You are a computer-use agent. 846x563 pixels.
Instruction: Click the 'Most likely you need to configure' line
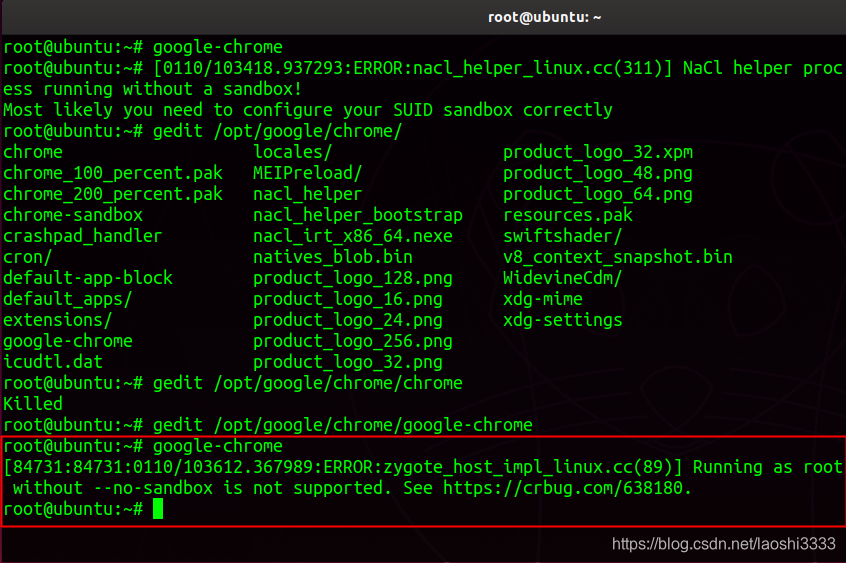308,110
